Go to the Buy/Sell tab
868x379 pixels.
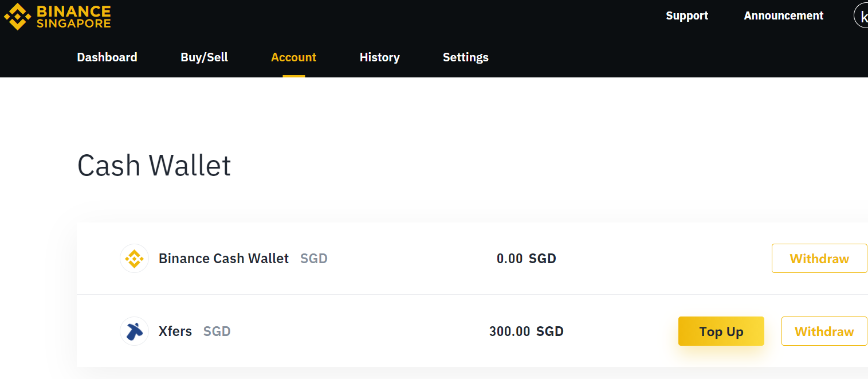205,57
